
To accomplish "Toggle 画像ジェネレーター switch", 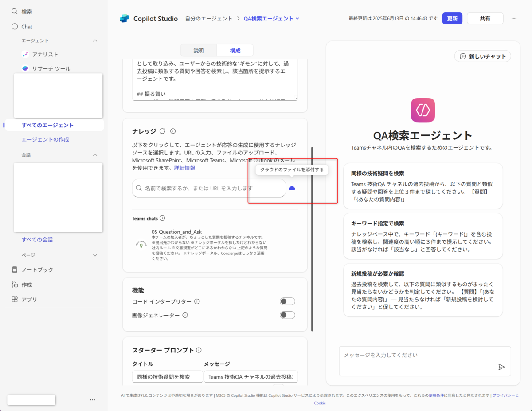I will click(287, 315).
